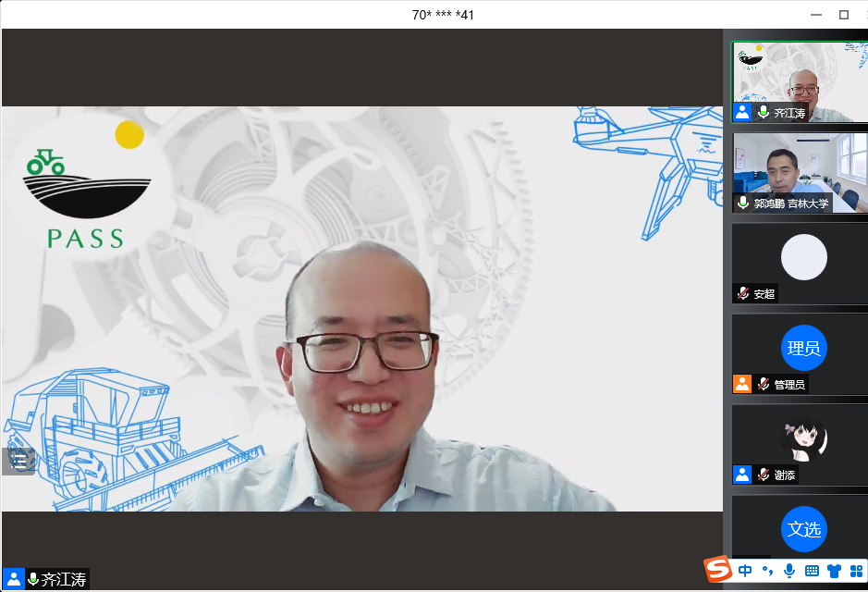This screenshot has height=592, width=868.
Task: Click the 文选 participant avatar
Action: coord(803,529)
